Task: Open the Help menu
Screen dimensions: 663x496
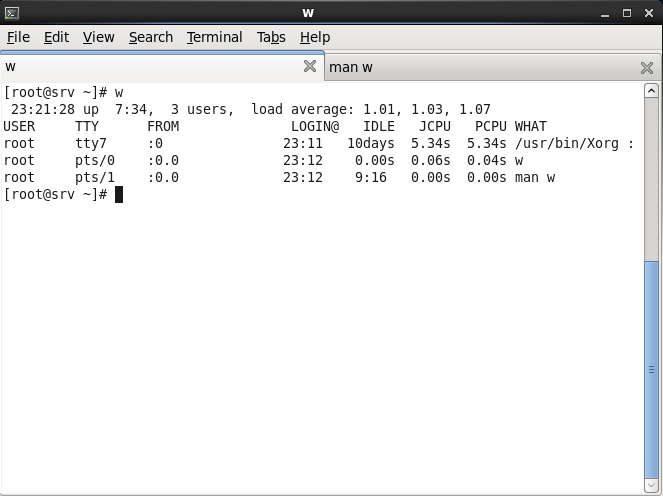Action: (x=315, y=37)
